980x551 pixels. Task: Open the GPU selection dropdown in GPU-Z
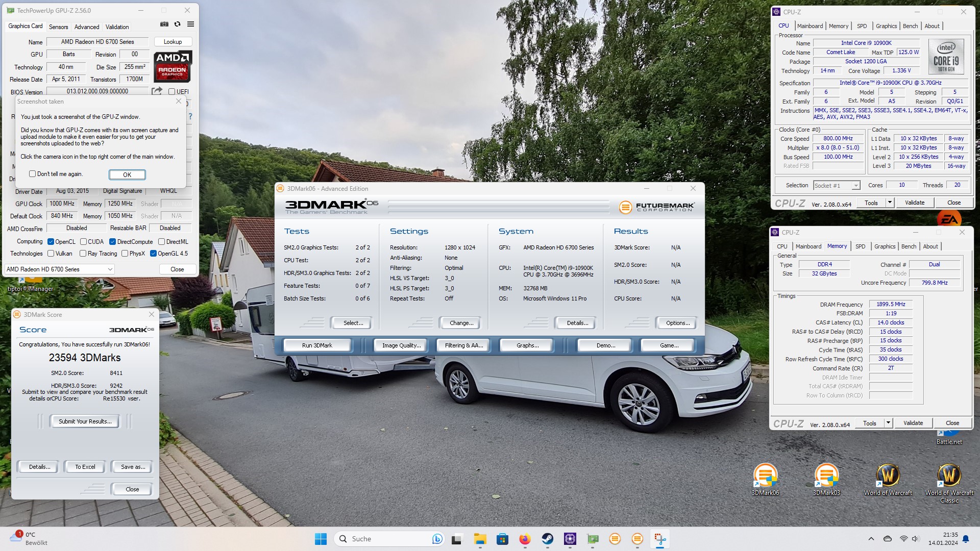[59, 269]
